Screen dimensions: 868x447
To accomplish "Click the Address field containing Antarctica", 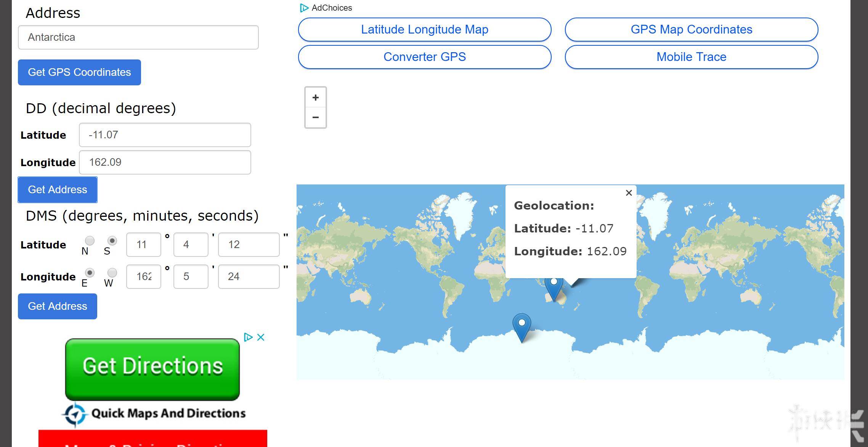I will coord(138,37).
